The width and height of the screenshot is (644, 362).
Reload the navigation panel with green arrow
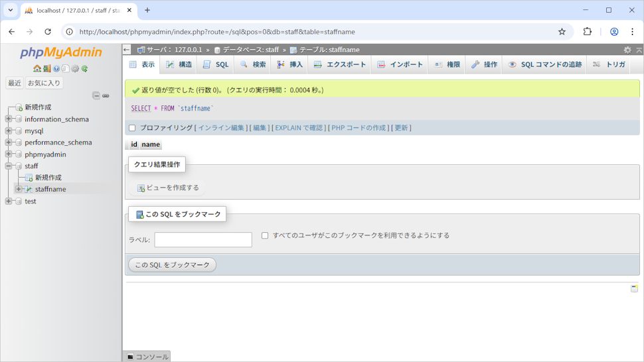84,68
